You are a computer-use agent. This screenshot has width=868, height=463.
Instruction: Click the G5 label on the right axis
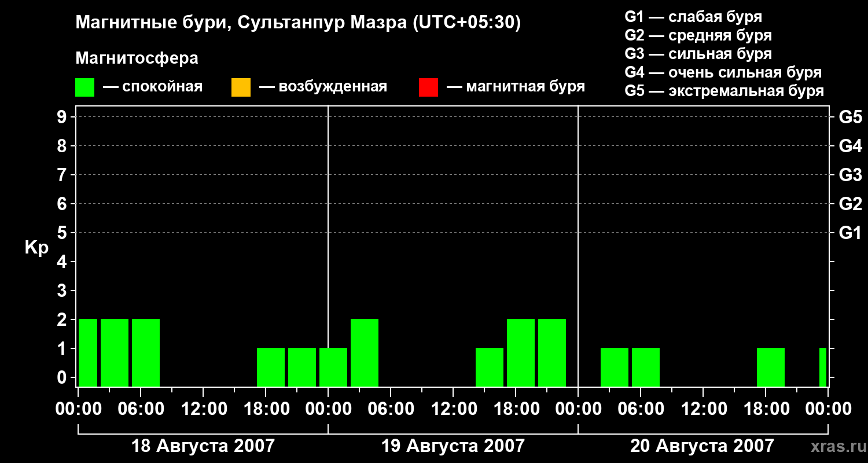tap(850, 117)
